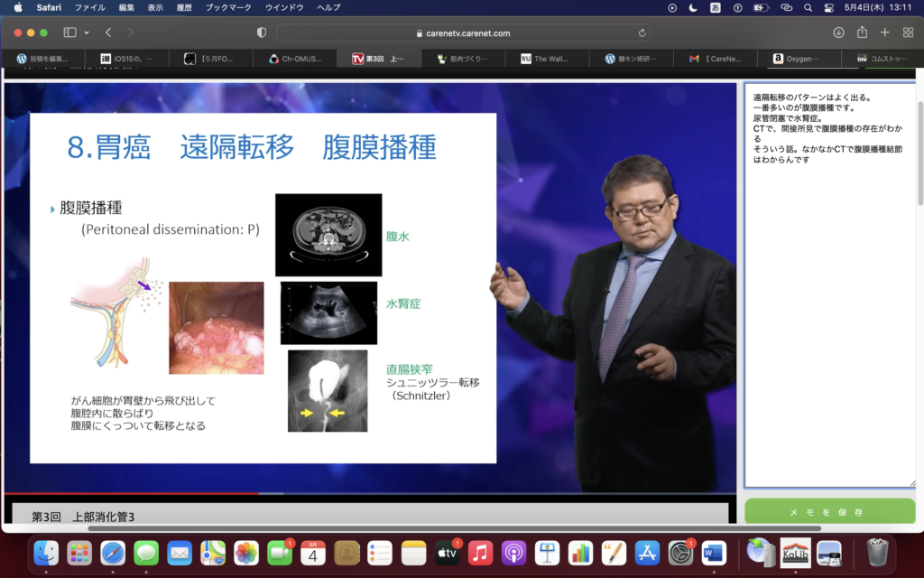
Task: Open the 履歴 menu in menu bar
Action: (x=184, y=7)
